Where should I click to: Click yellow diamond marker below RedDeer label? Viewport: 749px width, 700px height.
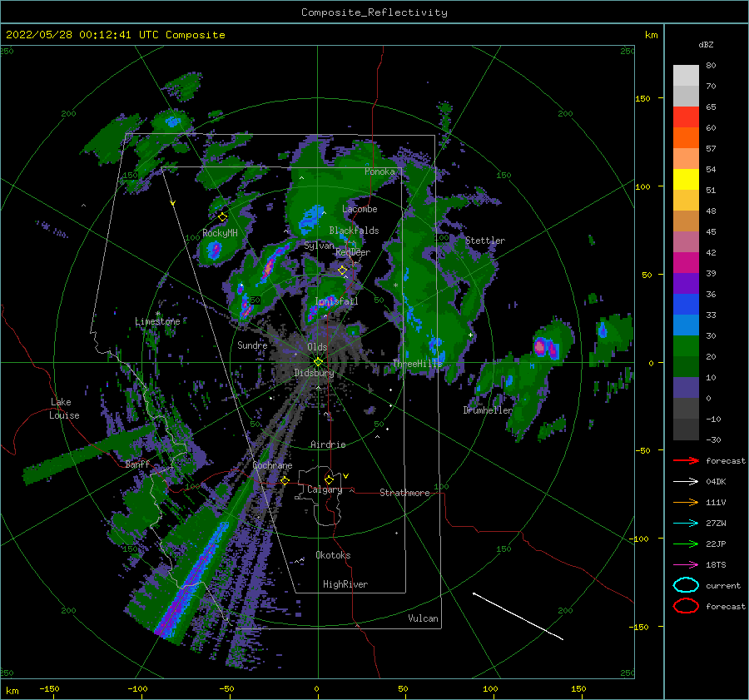click(x=343, y=271)
